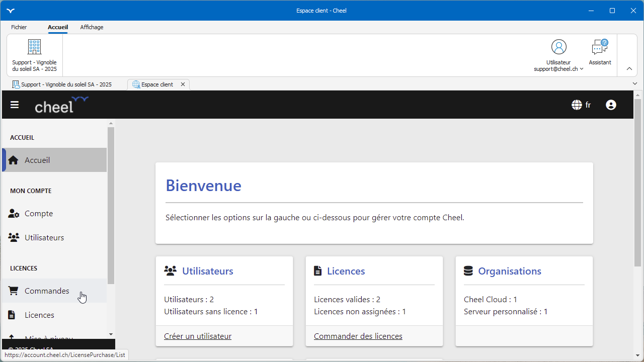Click the sidebar scroll up arrow
644x362 pixels.
(111, 123)
